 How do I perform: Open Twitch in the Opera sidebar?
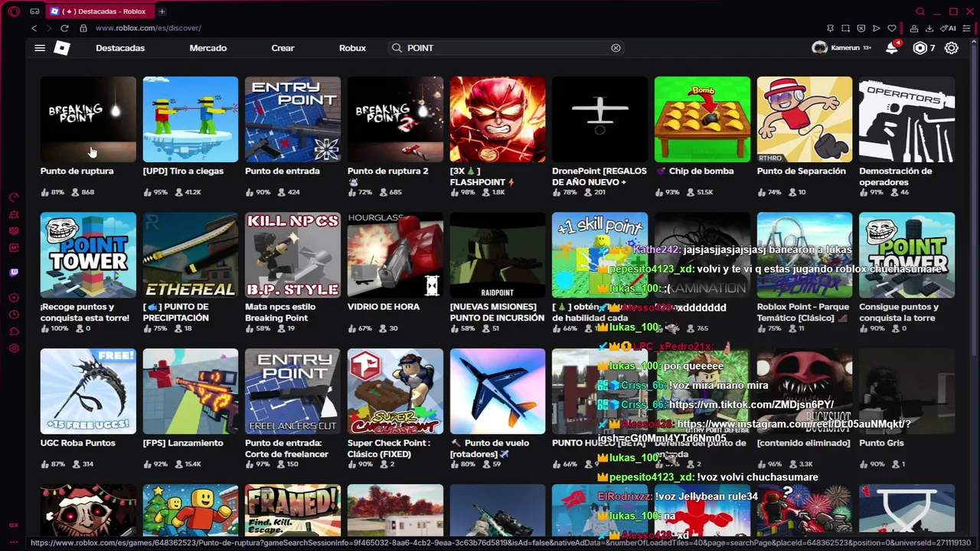coord(14,272)
